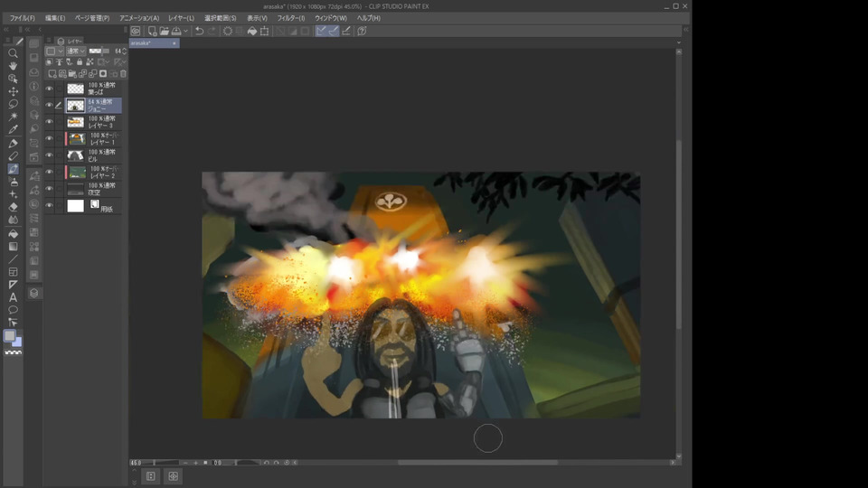Click the Undo icon in command bar
The width and height of the screenshot is (868, 488).
point(199,31)
